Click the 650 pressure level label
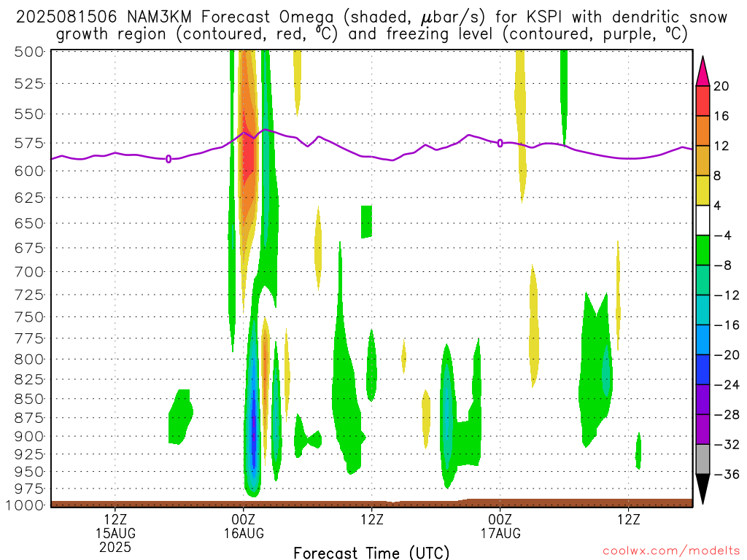The height and width of the screenshot is (560, 747). [29, 223]
